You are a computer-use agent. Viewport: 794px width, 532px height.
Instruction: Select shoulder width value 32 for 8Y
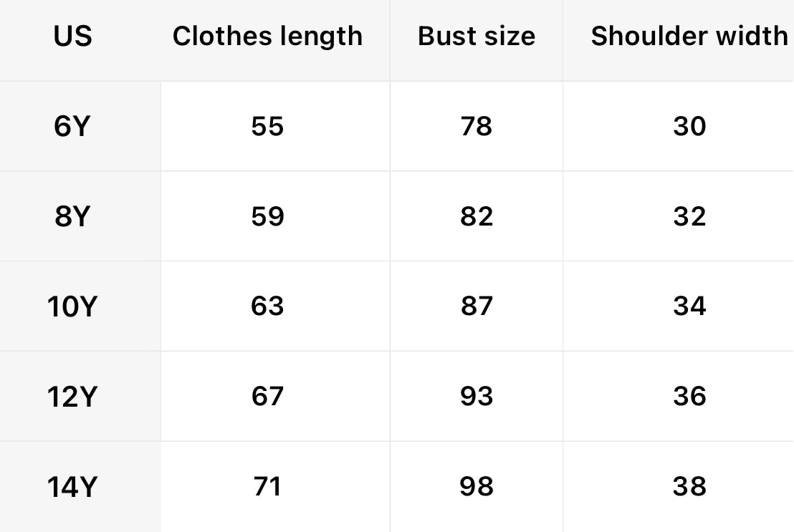pos(689,216)
